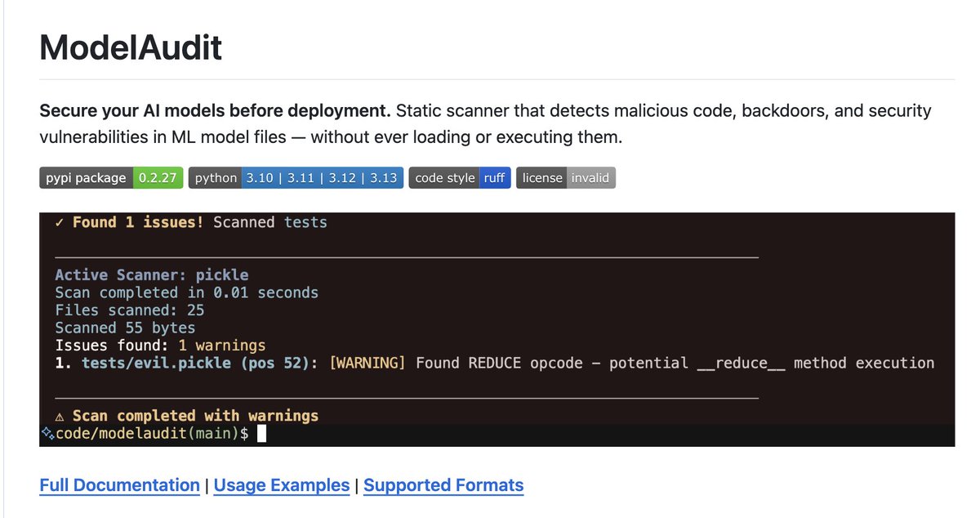Click the 'Found 1 issues!' terminal line
This screenshot has height=518, width=980.
click(192, 222)
